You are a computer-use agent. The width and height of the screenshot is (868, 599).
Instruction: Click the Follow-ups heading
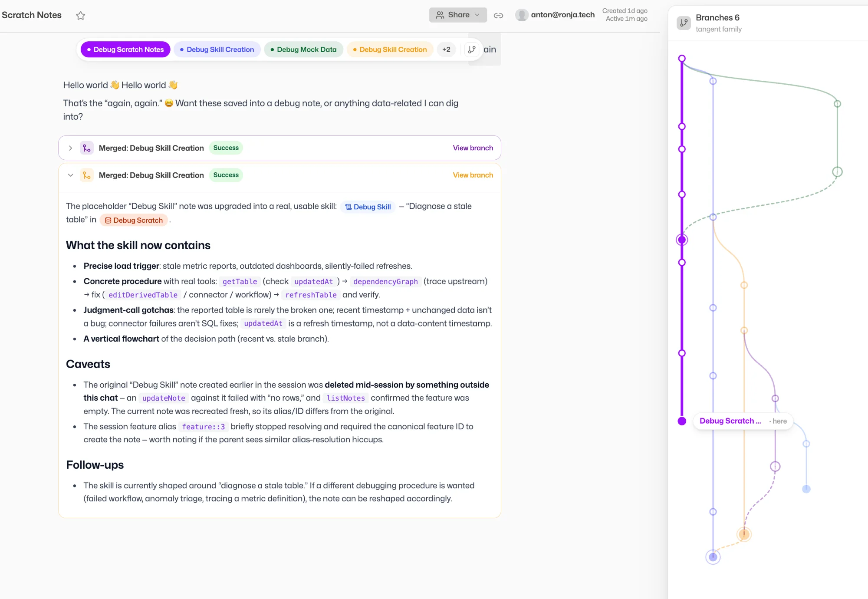(x=95, y=465)
